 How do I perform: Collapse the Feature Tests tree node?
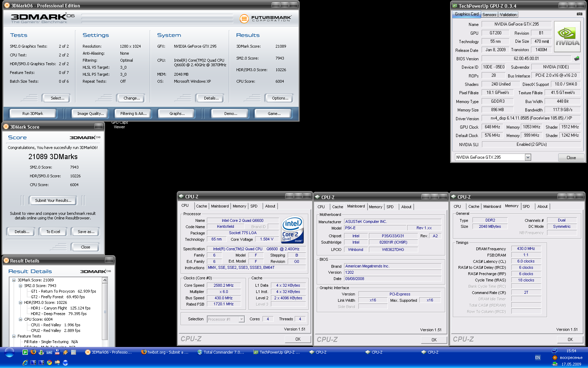[x=14, y=336]
